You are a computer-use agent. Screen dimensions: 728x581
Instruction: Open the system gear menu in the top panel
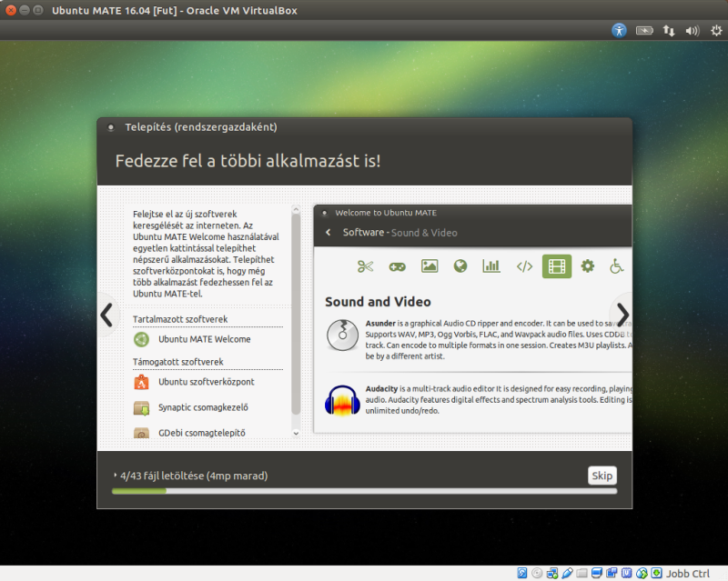[716, 31]
